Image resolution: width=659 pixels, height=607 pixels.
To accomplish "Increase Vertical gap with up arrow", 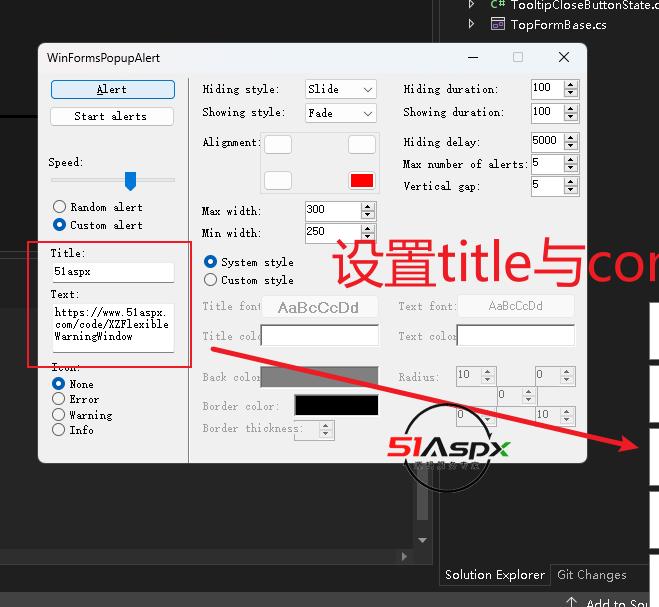I will (570, 182).
